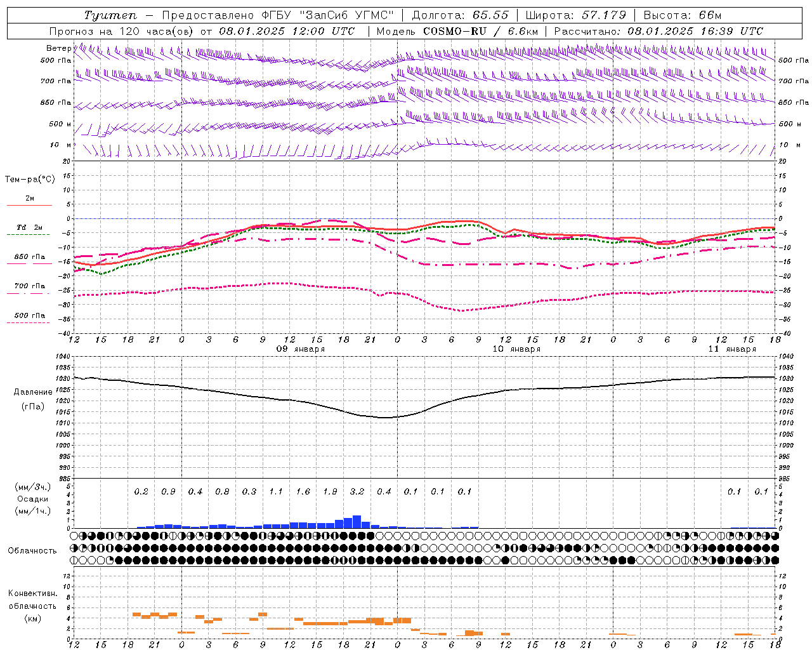Click the "2м" temperature legend entry
This screenshot has width=812, height=650.
click(30, 199)
